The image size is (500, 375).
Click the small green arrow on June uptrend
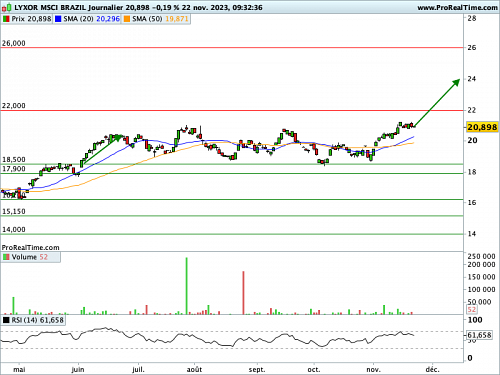[117, 138]
